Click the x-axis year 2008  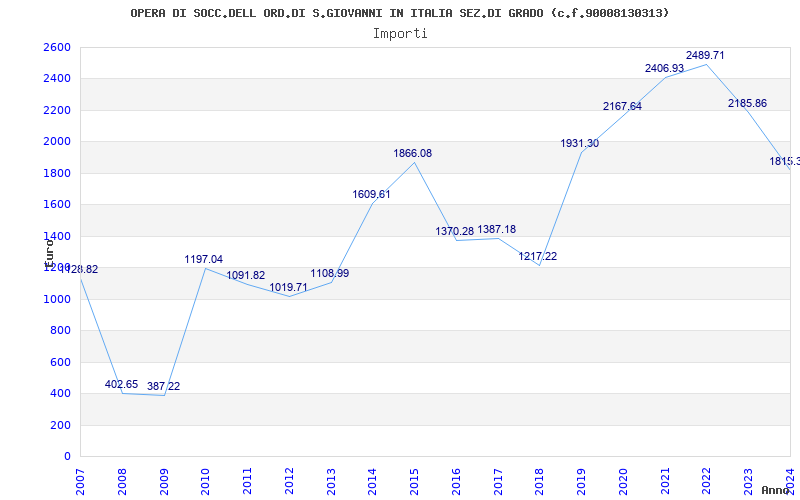(122, 481)
